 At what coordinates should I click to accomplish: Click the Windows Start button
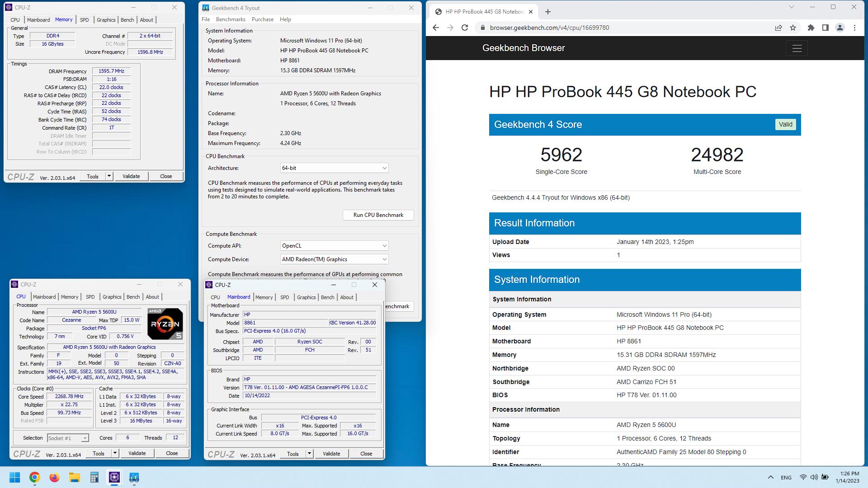click(x=14, y=477)
